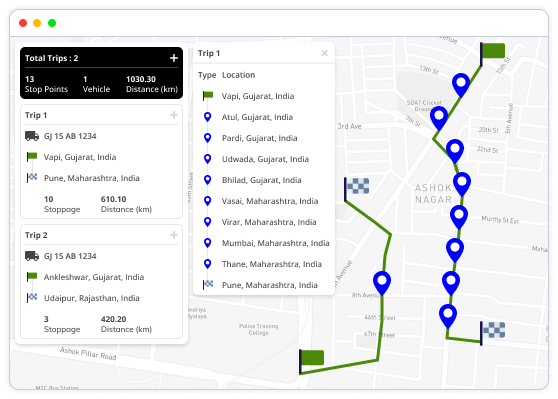Click checkered finish flag at lower right of map
Viewport: 558px width, 399px height.
493,333
